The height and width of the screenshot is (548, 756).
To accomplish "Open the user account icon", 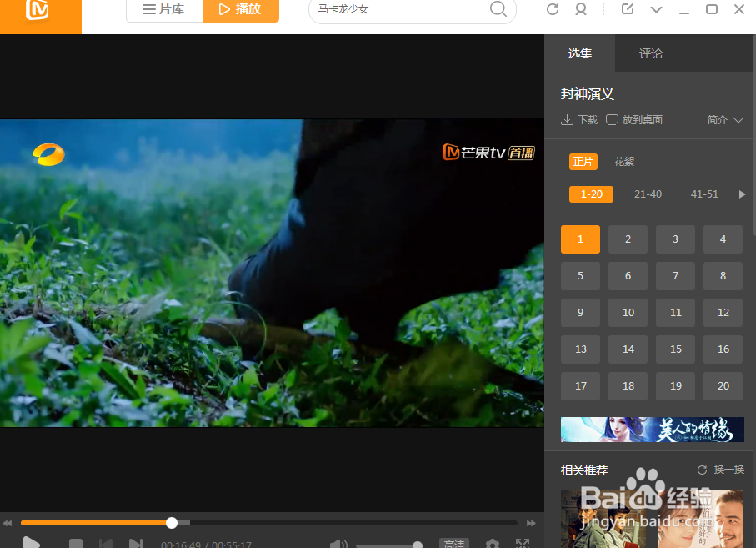I will pos(581,9).
